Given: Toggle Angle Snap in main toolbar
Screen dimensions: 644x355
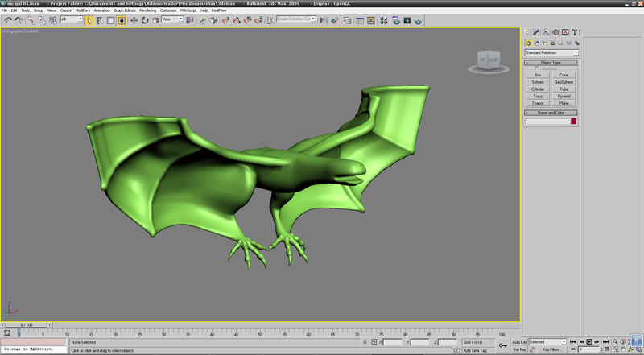Looking at the screenshot, I should pyautogui.click(x=237, y=20).
